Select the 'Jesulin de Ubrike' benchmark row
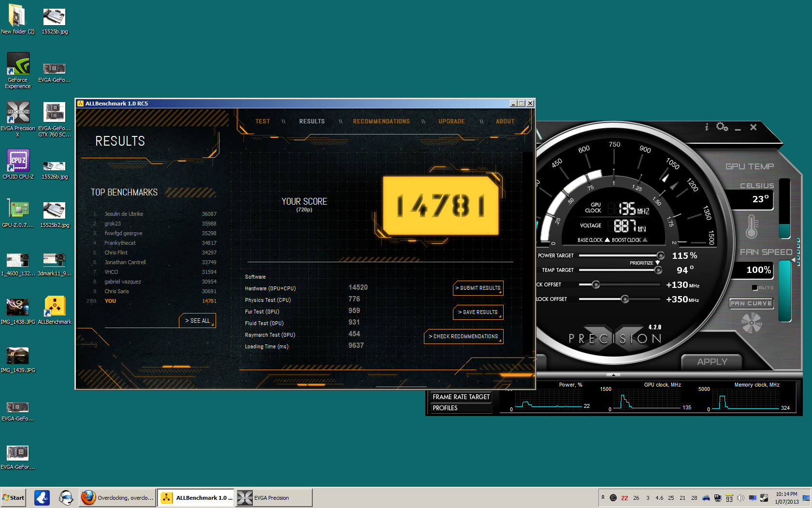This screenshot has height=508, width=812. (x=155, y=214)
